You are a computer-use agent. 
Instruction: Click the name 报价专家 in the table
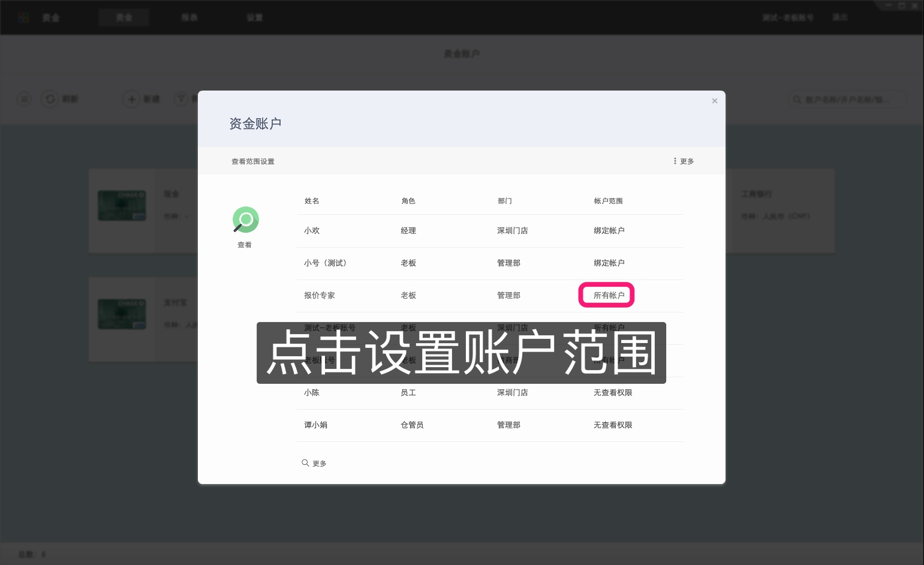pyautogui.click(x=320, y=295)
